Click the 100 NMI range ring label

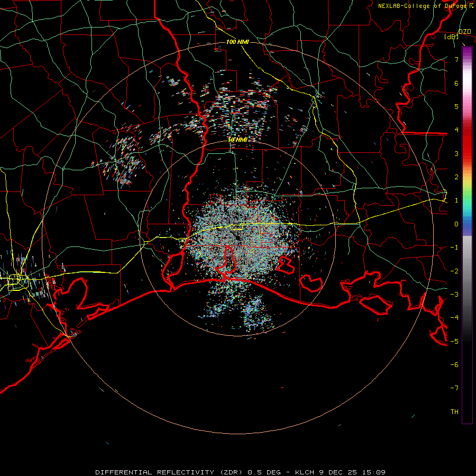coord(237,42)
